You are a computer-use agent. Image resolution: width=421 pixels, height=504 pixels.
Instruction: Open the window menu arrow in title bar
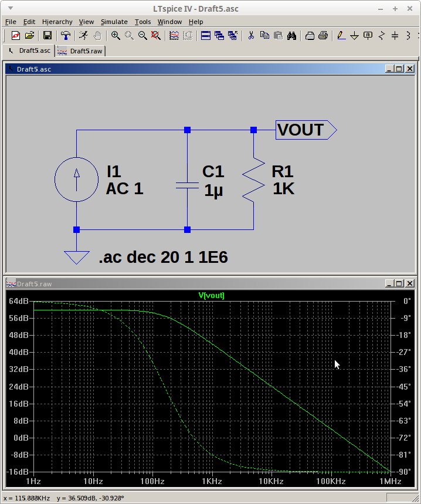pyautogui.click(x=11, y=8)
